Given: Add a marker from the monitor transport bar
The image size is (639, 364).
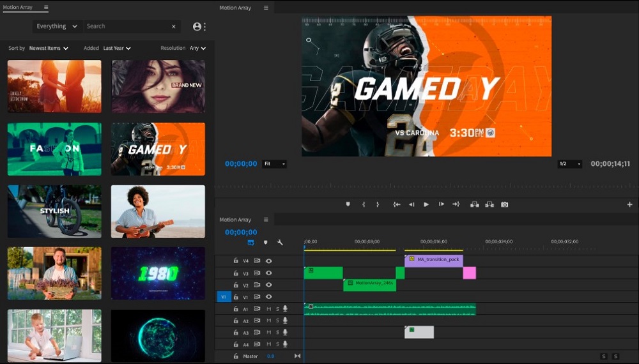Looking at the screenshot, I should pyautogui.click(x=348, y=204).
